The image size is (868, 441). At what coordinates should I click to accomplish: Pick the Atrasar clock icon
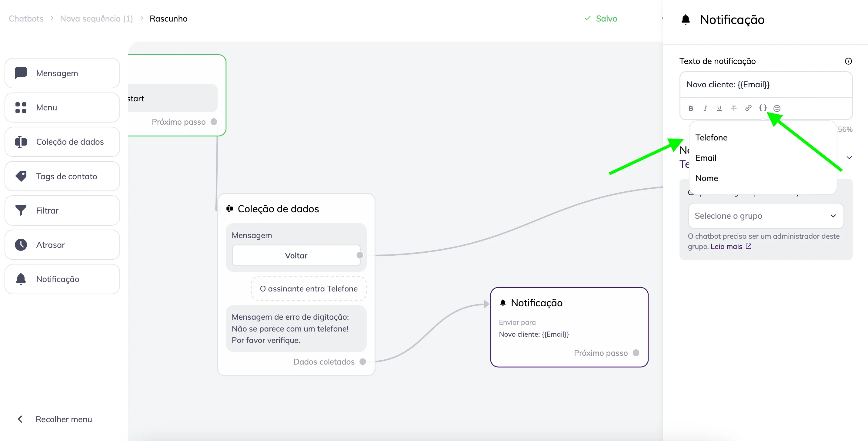pyautogui.click(x=21, y=245)
